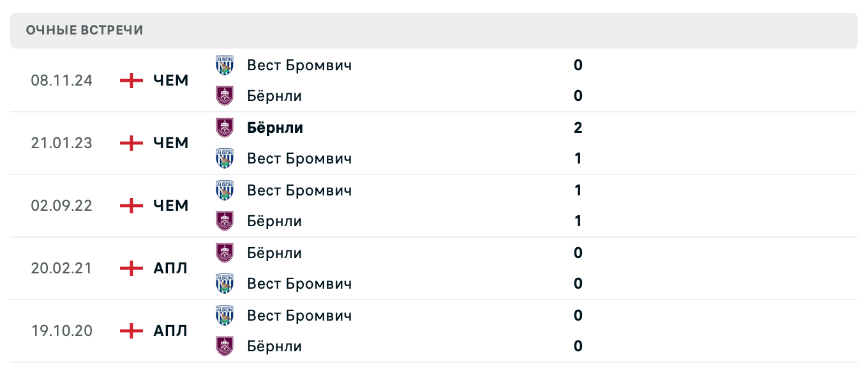Open Бёрнли in the 19.10.20 match
The height and width of the screenshot is (373, 868).
coord(274,346)
